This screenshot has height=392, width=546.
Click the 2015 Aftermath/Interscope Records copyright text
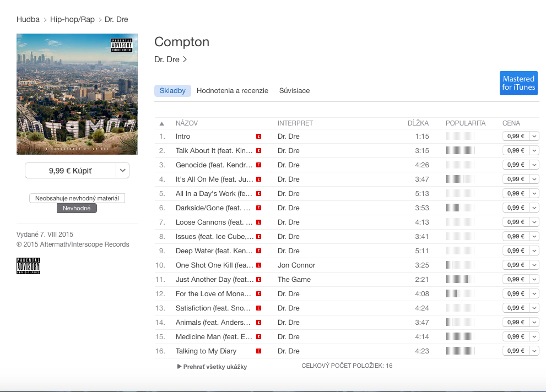pos(73,244)
